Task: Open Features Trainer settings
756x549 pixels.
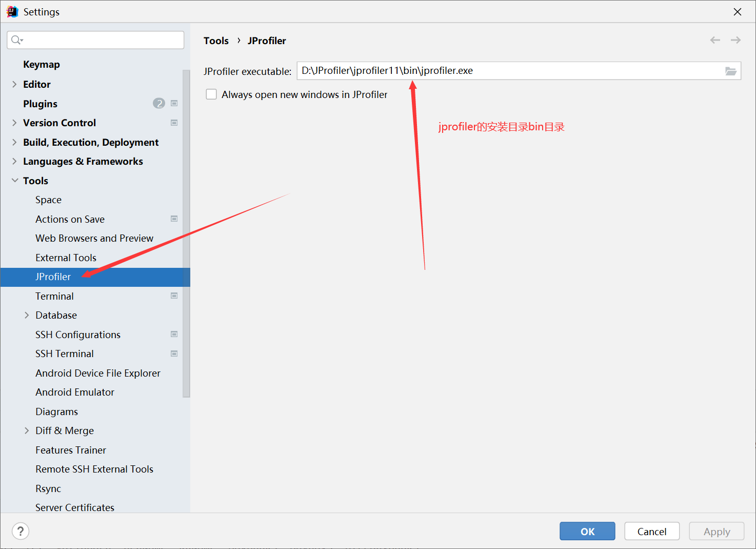Action: (71, 450)
